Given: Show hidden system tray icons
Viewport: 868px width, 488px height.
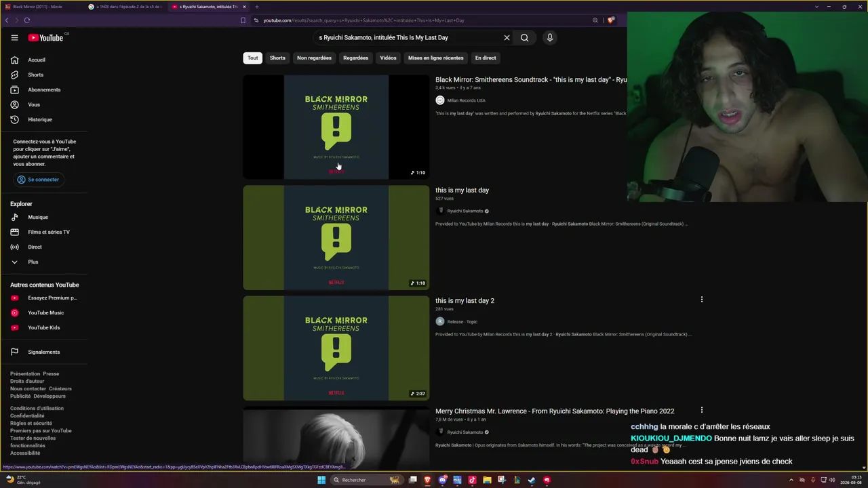Looking at the screenshot, I should tap(791, 480).
